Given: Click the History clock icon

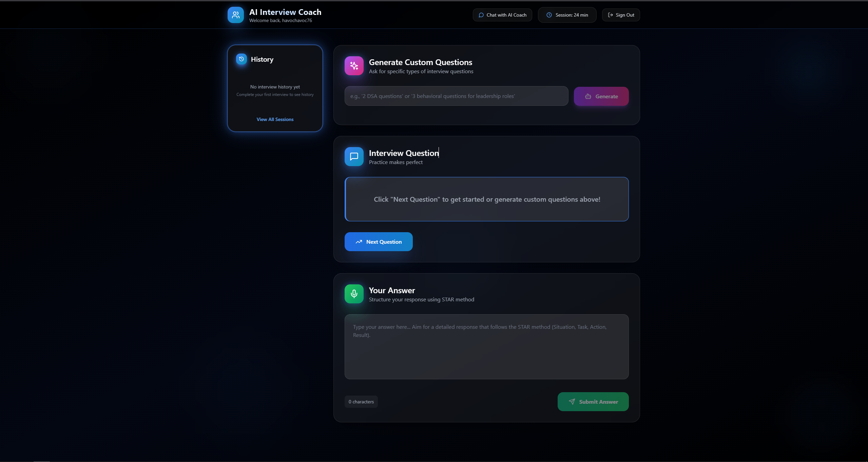Looking at the screenshot, I should pos(241,59).
